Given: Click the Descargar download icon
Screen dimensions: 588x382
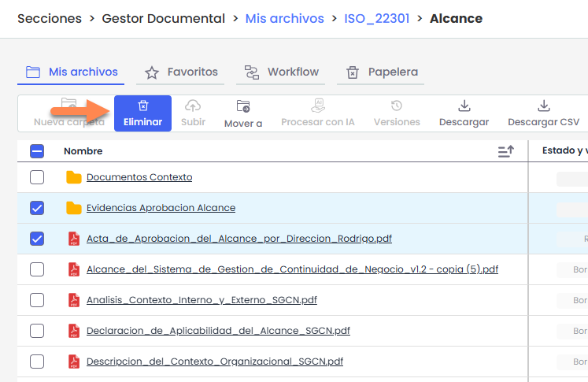Looking at the screenshot, I should click(x=464, y=106).
